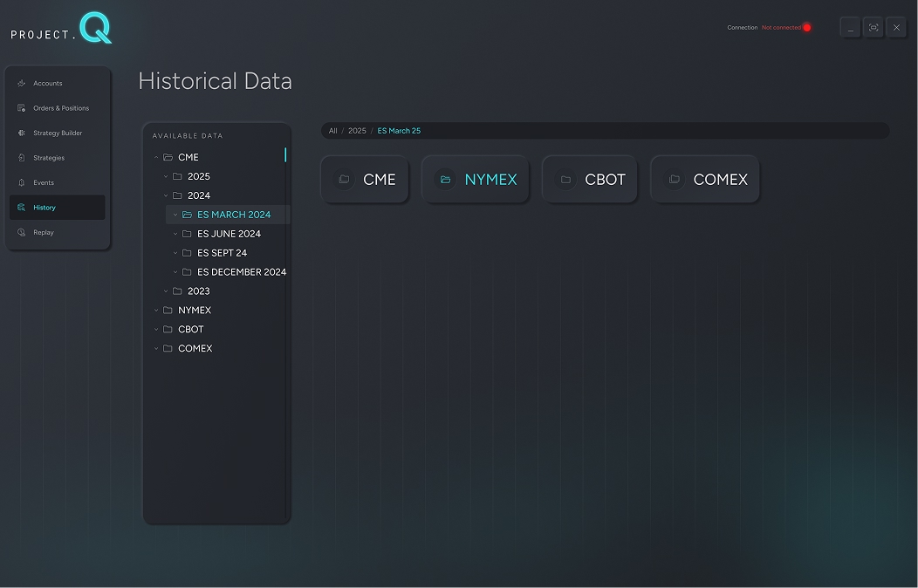The height and width of the screenshot is (588, 918).
Task: Select ES MARCH 2024 tree label
Action: click(234, 215)
